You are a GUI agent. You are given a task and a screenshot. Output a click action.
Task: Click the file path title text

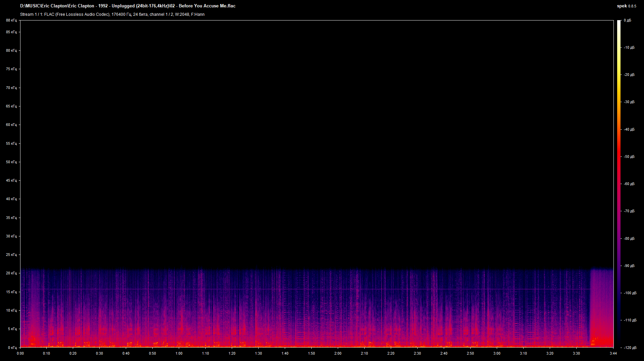click(x=127, y=6)
